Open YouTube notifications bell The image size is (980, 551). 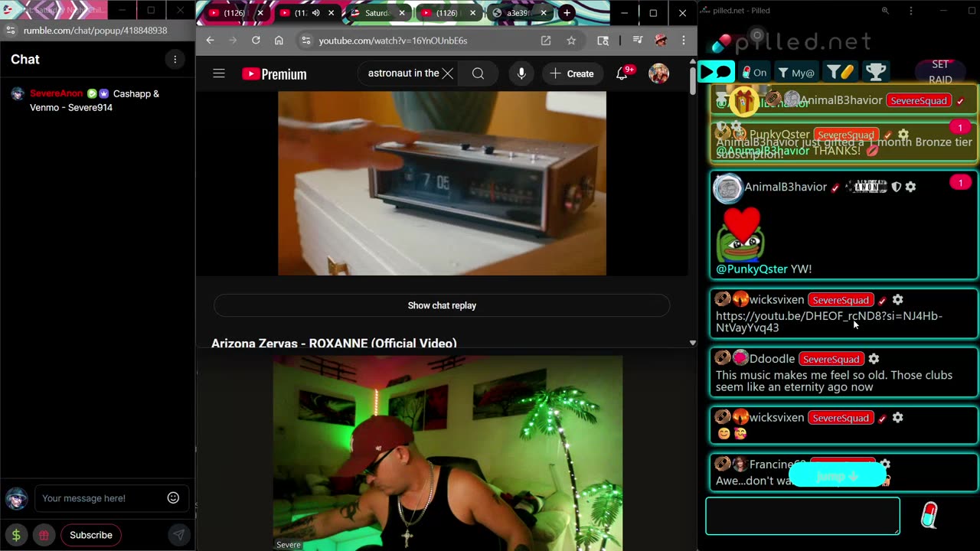tap(622, 73)
